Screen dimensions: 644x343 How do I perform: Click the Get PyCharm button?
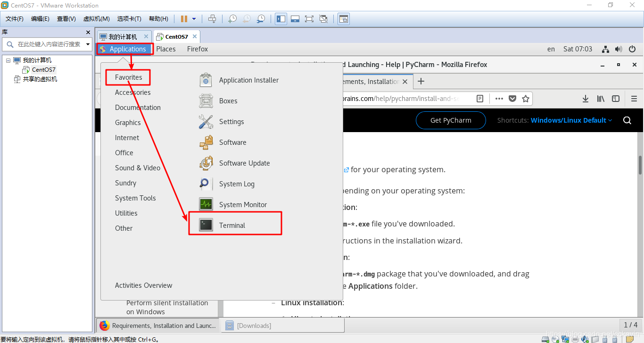click(451, 120)
